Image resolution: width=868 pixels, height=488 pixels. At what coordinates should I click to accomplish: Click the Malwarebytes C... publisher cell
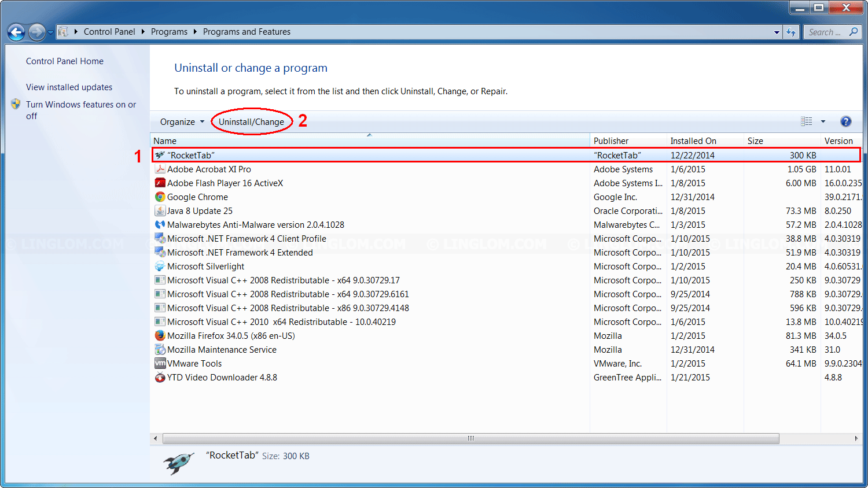click(x=627, y=224)
